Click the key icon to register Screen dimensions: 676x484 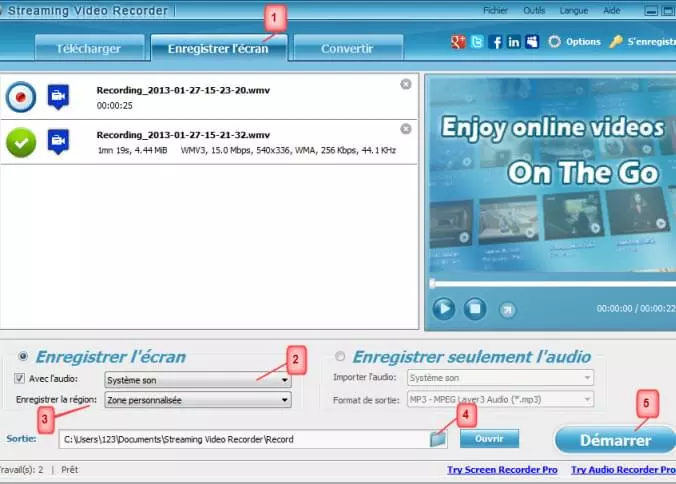pyautogui.click(x=616, y=42)
